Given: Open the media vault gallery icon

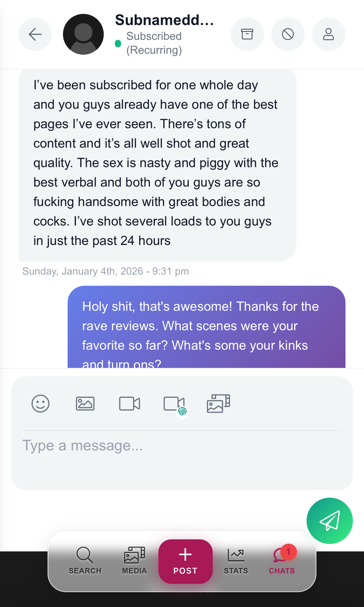Looking at the screenshot, I should pyautogui.click(x=218, y=403).
